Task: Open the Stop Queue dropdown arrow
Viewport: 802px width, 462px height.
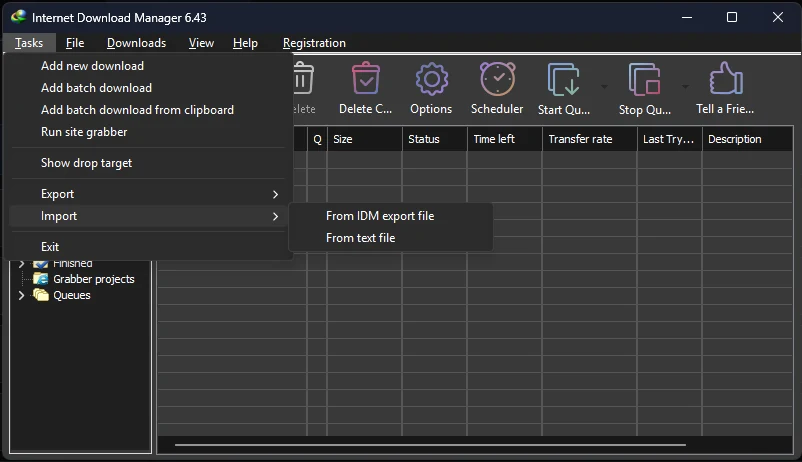Action: 685,86
